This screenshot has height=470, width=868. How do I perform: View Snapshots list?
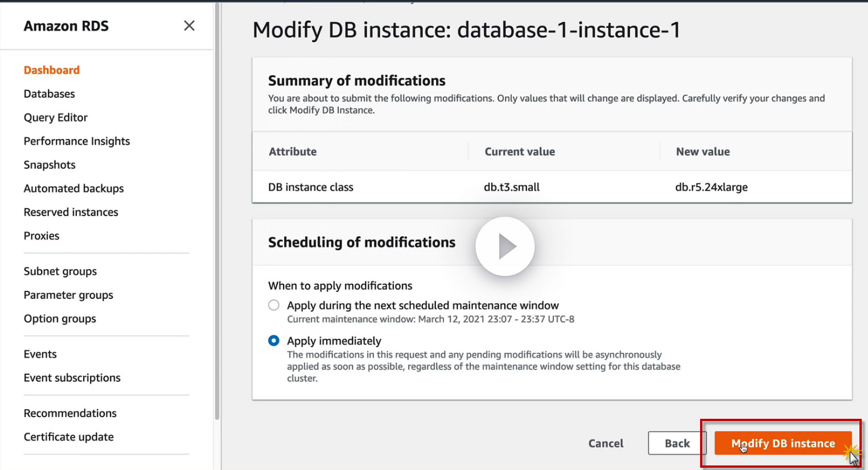click(x=50, y=165)
